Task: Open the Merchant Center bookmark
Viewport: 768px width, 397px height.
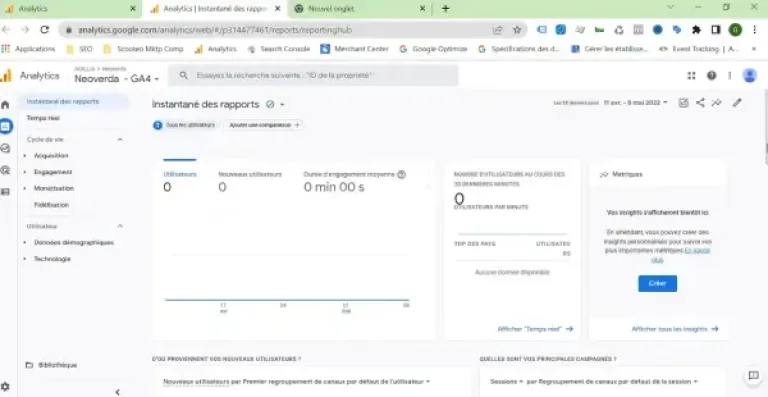Action: point(354,49)
